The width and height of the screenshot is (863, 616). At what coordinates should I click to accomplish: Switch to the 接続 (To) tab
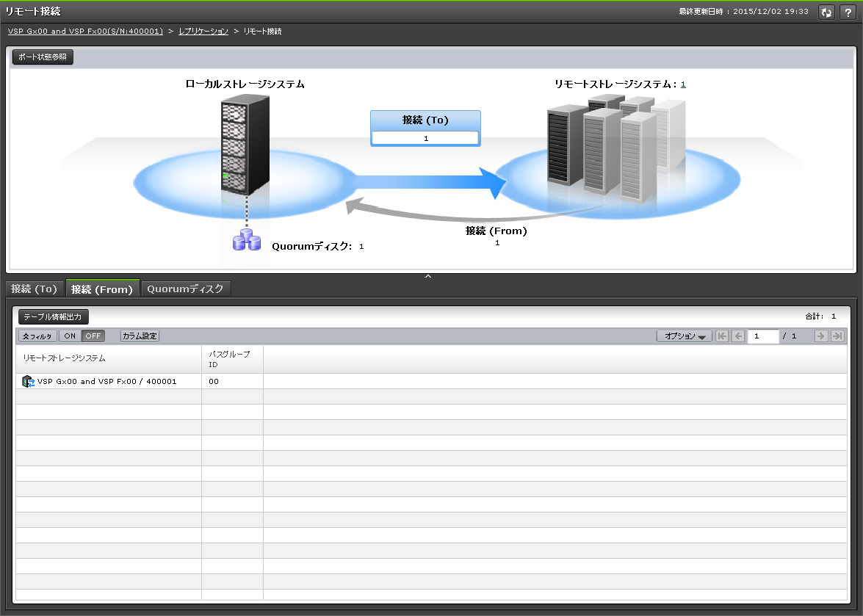[34, 289]
